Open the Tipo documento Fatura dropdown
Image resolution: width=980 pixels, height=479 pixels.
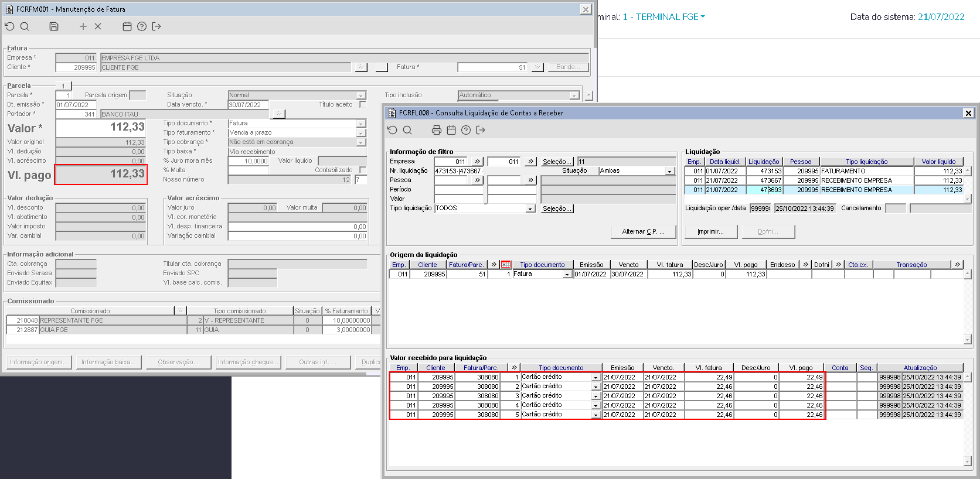coord(361,124)
